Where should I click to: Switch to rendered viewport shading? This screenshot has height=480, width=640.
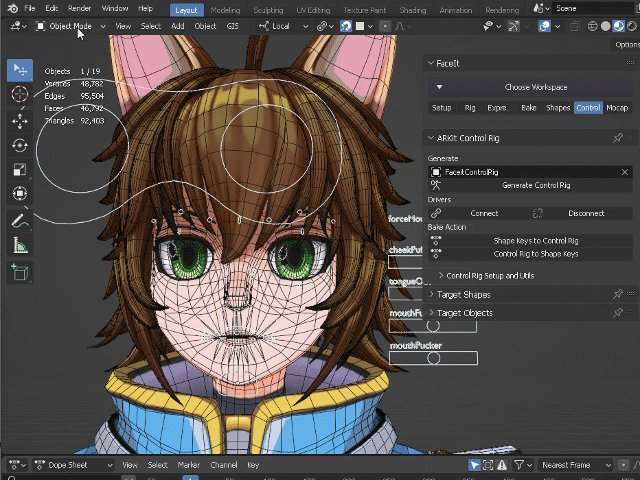(631, 26)
